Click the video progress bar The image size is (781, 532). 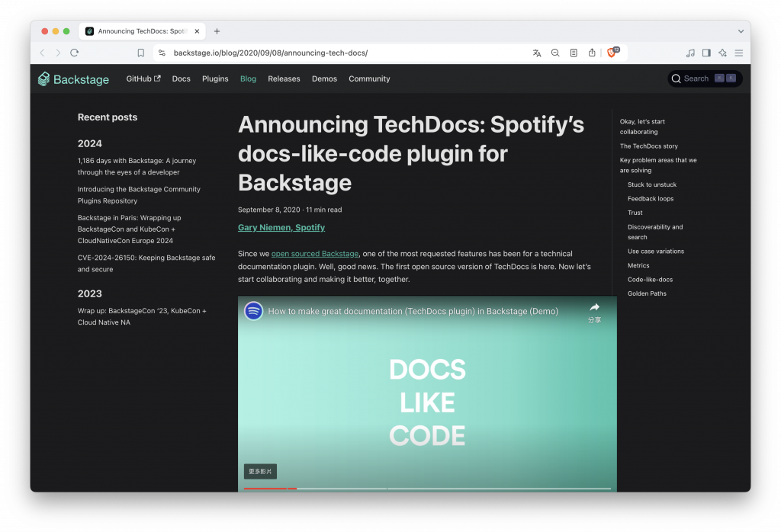point(427,489)
